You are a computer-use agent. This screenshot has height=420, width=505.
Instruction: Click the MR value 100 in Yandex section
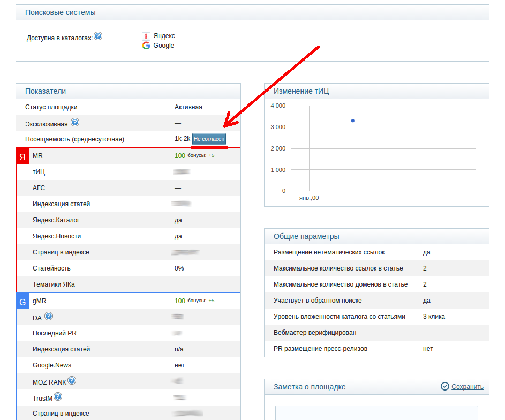click(x=180, y=156)
